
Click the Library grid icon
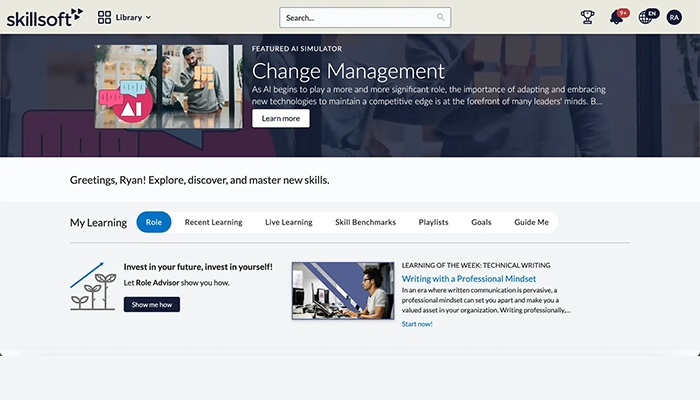click(104, 17)
